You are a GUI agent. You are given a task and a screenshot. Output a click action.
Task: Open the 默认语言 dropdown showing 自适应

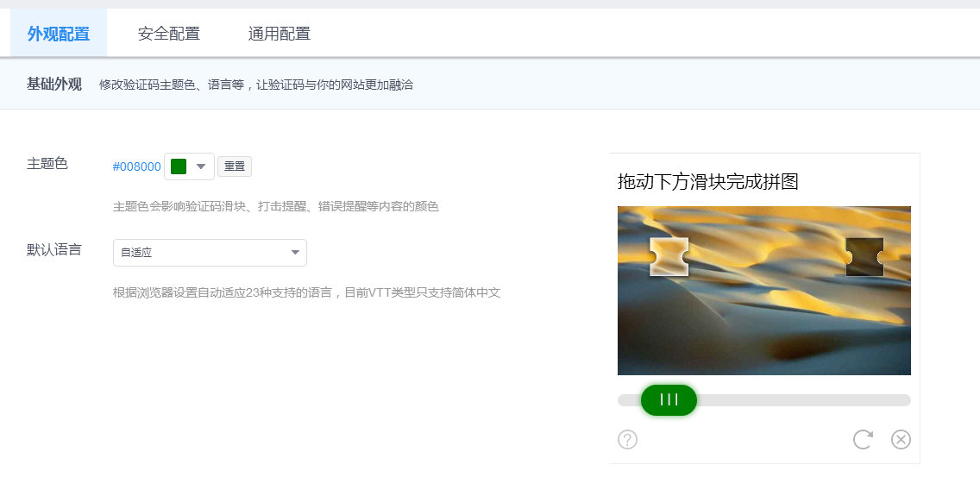pyautogui.click(x=210, y=253)
